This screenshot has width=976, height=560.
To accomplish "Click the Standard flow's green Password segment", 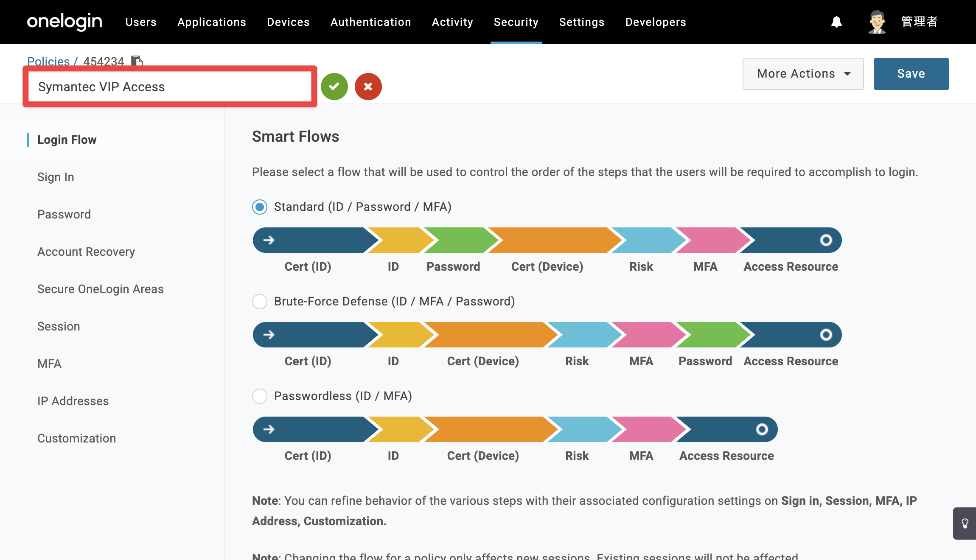I will point(462,240).
